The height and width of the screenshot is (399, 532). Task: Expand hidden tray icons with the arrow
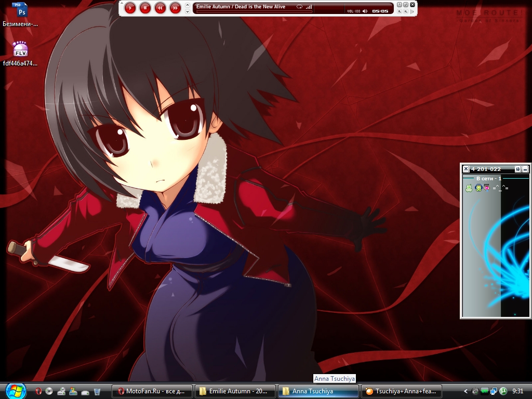click(x=466, y=391)
